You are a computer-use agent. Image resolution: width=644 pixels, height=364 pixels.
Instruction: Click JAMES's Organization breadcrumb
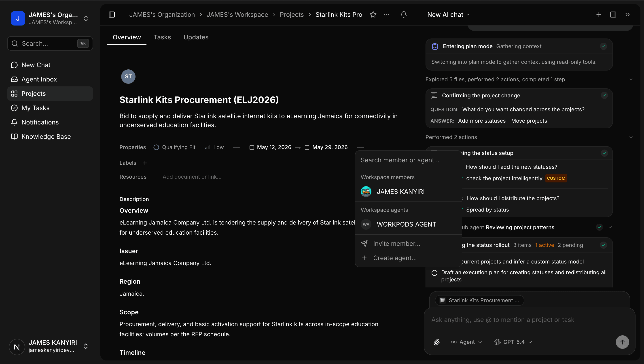[x=162, y=15]
